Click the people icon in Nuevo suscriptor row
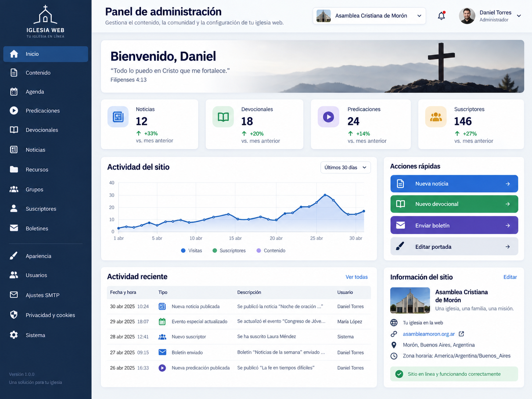The width and height of the screenshot is (532, 399). pos(162,337)
